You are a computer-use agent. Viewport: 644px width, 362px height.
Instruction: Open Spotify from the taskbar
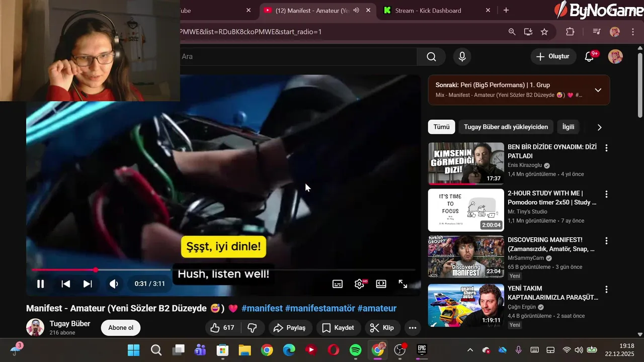[x=355, y=350]
